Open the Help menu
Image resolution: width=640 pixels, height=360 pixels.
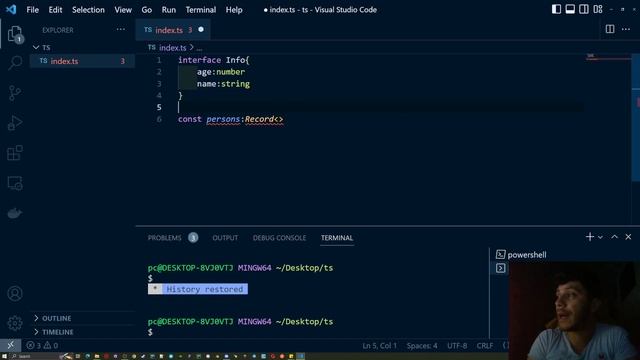234,10
